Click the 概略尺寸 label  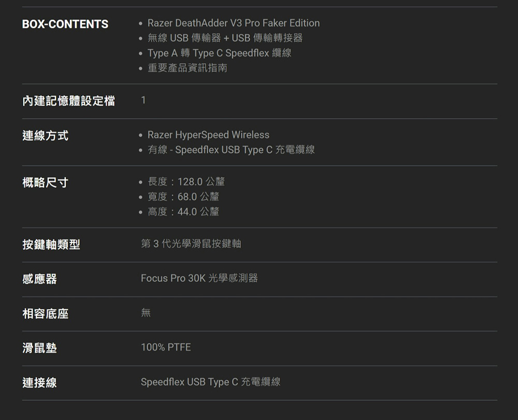pyautogui.click(x=45, y=183)
